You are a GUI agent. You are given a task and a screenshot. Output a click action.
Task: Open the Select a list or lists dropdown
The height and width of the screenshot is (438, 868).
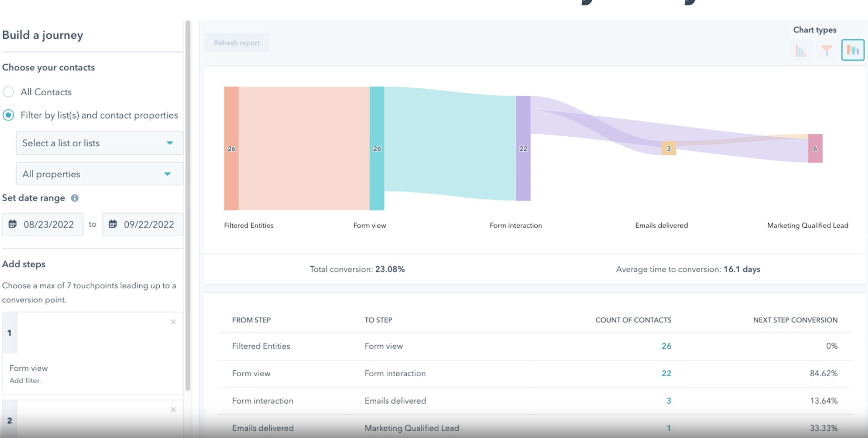100,143
